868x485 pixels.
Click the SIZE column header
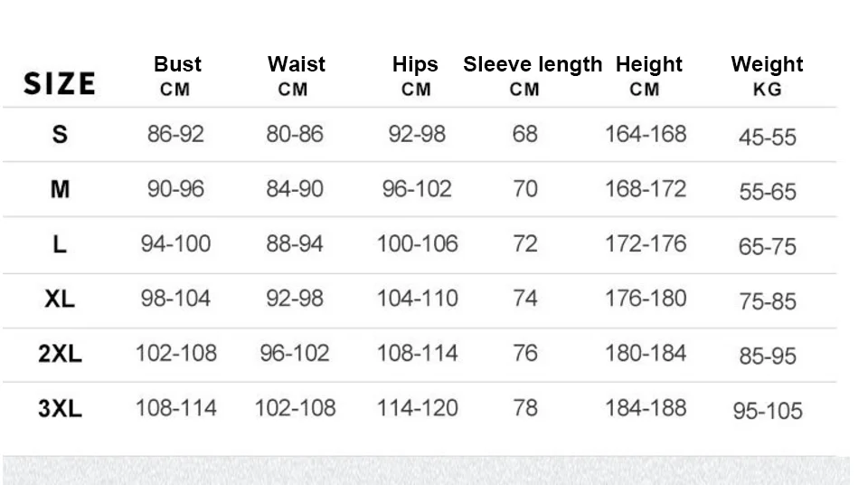(x=59, y=83)
